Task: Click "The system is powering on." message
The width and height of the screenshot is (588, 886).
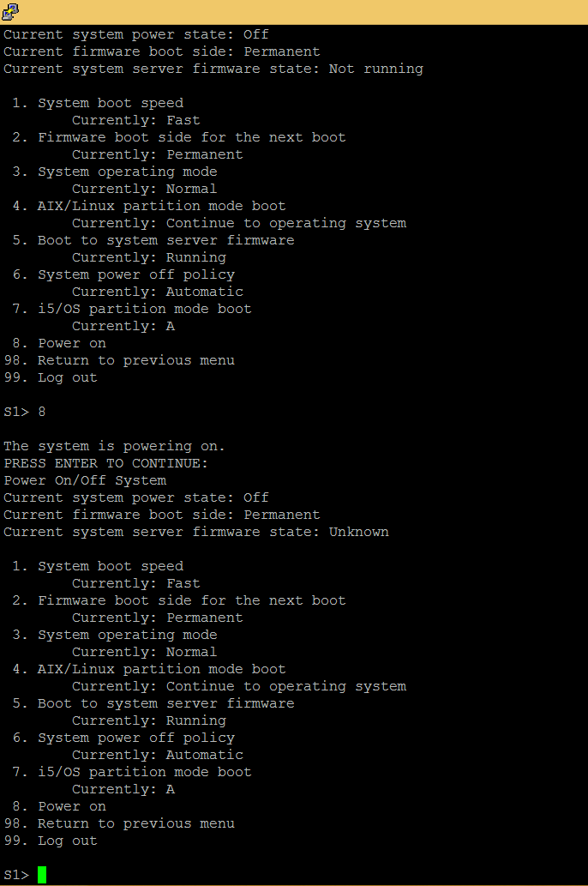Action: click(x=115, y=446)
